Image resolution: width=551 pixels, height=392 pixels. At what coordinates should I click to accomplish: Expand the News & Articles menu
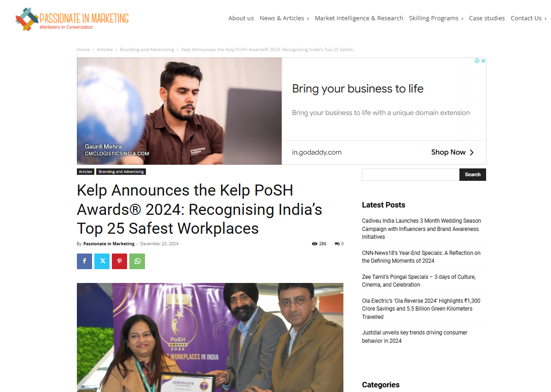284,18
